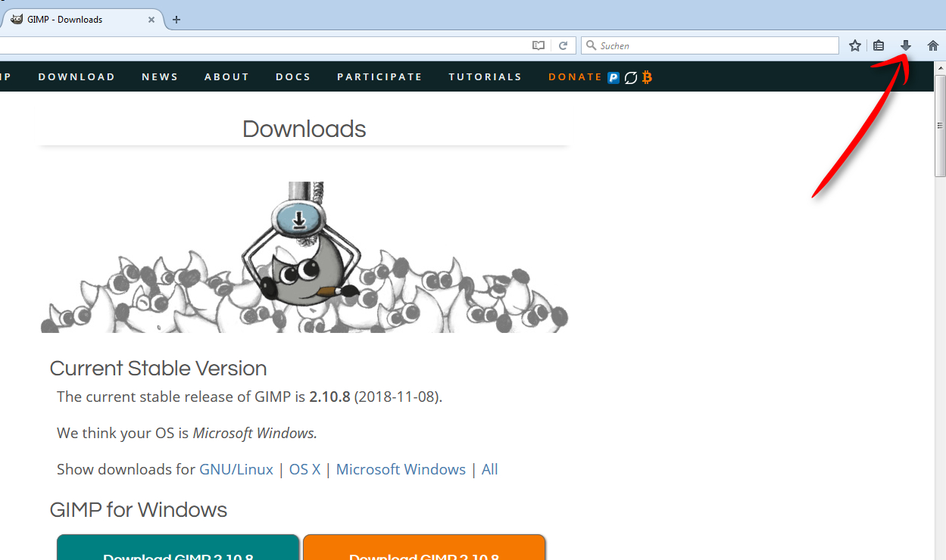Viewport: 946px width, 560px height.
Task: Click the teal Download GIMP 2.10.8 button
Action: (x=177, y=552)
